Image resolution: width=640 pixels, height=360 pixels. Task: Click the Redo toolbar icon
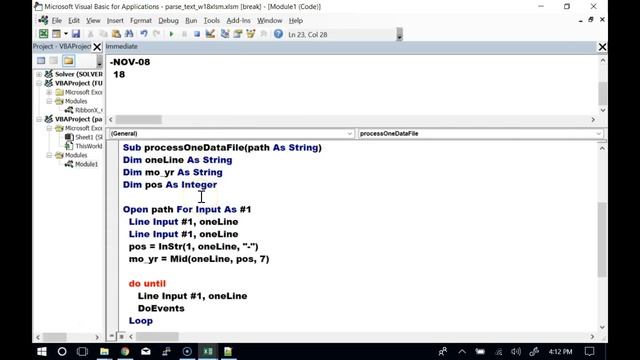[156, 34]
